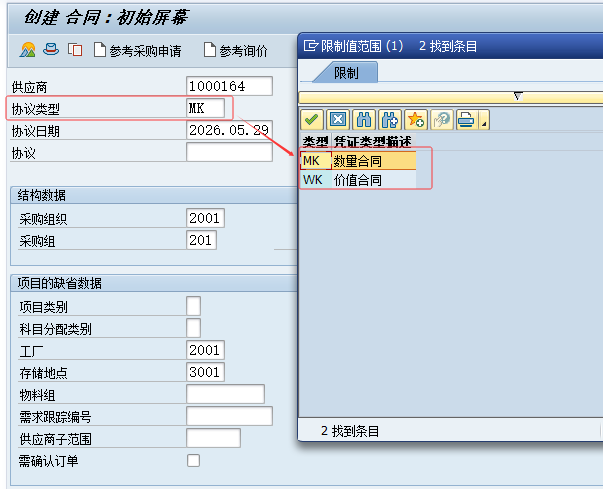Click 参考询价 button
603x489 pixels.
[x=235, y=50]
